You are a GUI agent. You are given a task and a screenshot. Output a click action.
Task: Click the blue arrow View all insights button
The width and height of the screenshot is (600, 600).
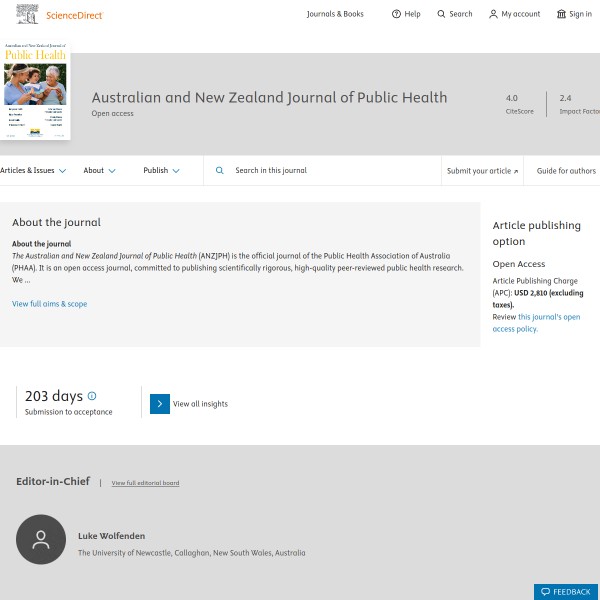[x=160, y=404]
